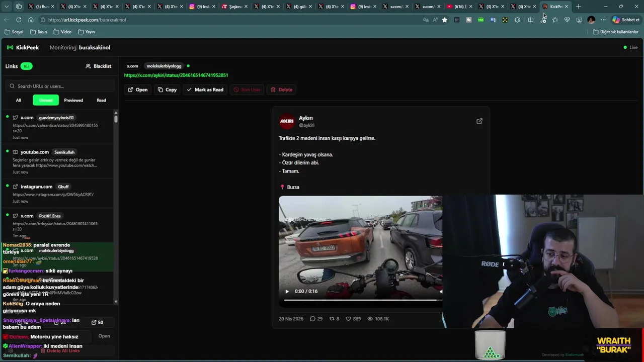Click the YouTube video icon in the Semikullah row
Screen dimensions: 644x362
pyautogui.click(x=15, y=152)
